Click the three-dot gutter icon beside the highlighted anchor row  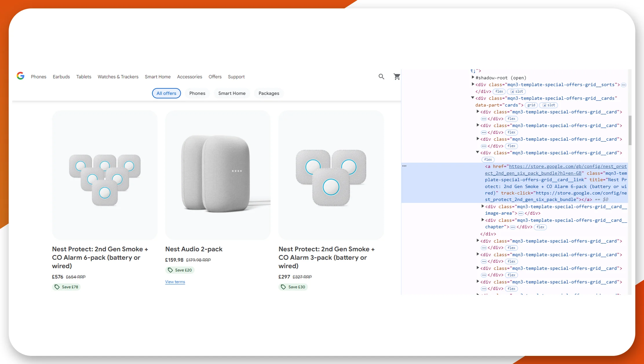tap(404, 166)
